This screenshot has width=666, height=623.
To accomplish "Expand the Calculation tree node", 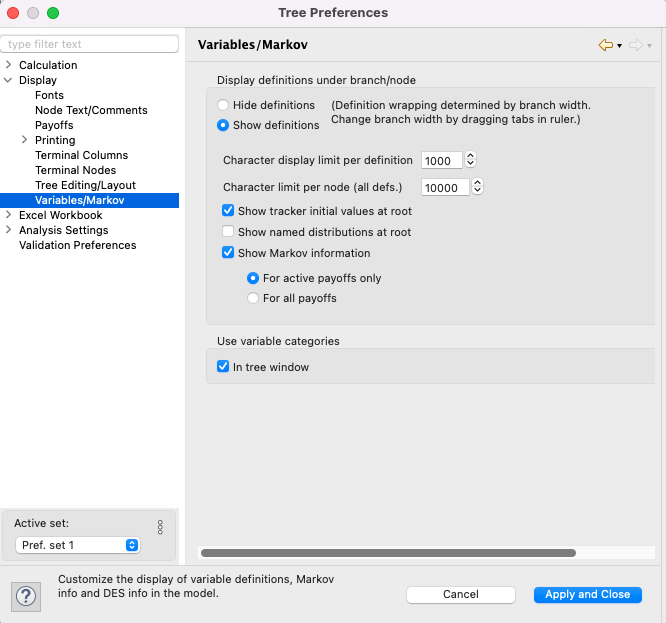I will pyautogui.click(x=8, y=65).
